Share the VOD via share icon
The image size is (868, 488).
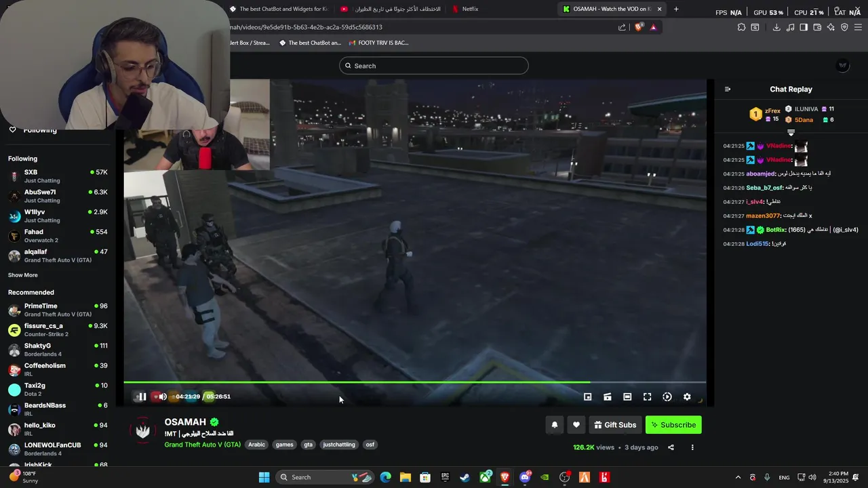click(671, 447)
